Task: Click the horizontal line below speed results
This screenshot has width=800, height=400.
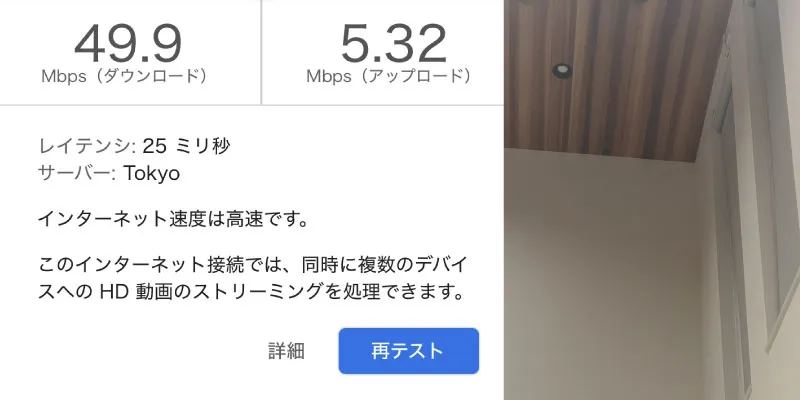Action: (x=252, y=106)
